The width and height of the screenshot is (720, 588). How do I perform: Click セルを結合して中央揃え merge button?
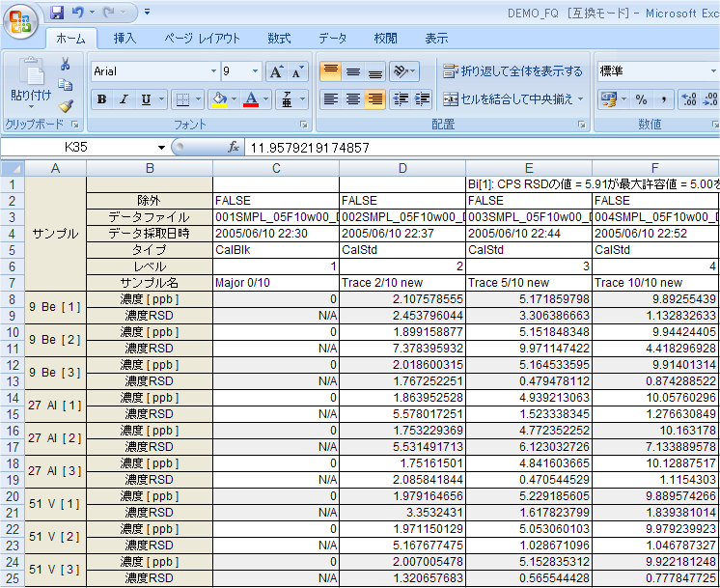[x=508, y=99]
